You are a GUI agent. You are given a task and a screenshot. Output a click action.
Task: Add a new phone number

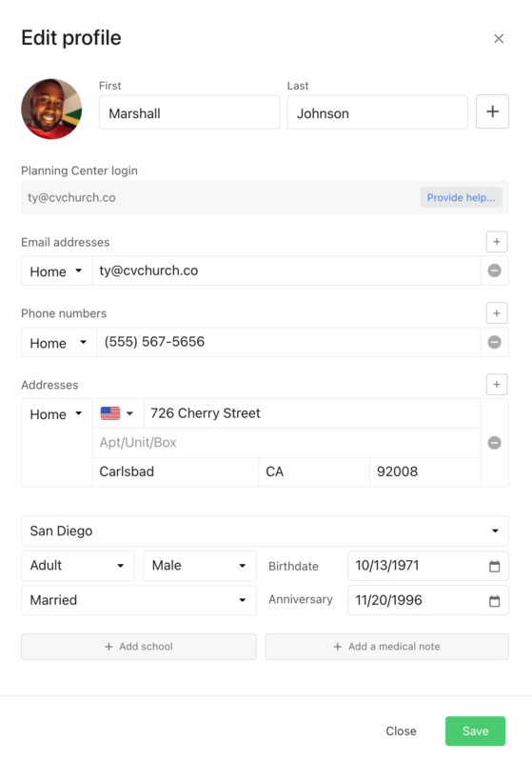pyautogui.click(x=497, y=313)
